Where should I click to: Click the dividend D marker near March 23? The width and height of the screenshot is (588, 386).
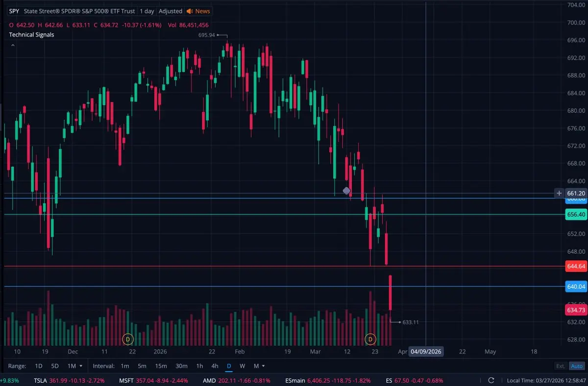coord(370,339)
